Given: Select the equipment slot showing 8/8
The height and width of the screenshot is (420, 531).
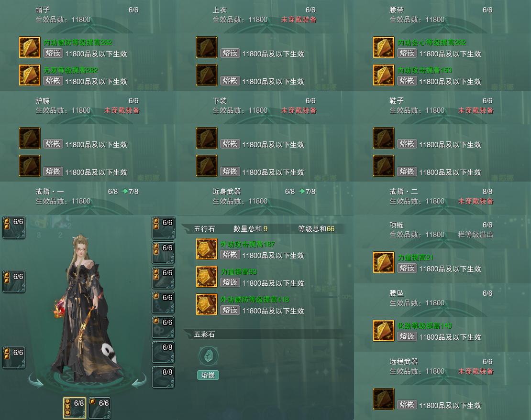Looking at the screenshot, I should (163, 377).
